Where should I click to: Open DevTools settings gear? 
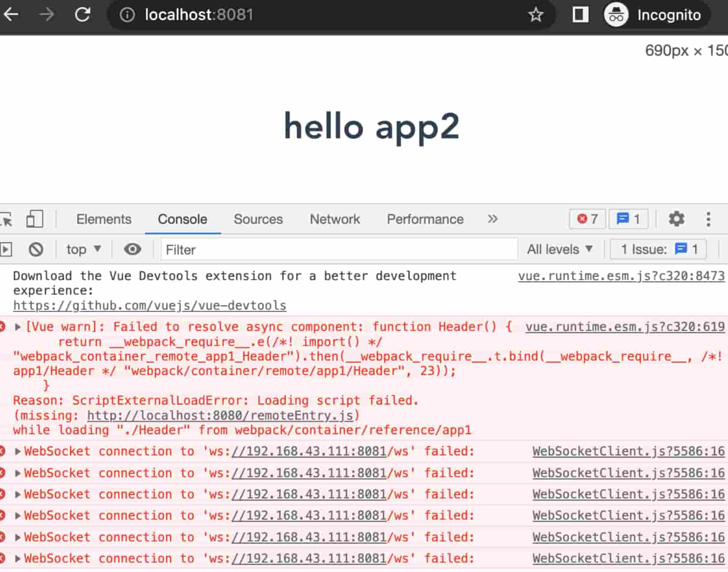click(676, 219)
